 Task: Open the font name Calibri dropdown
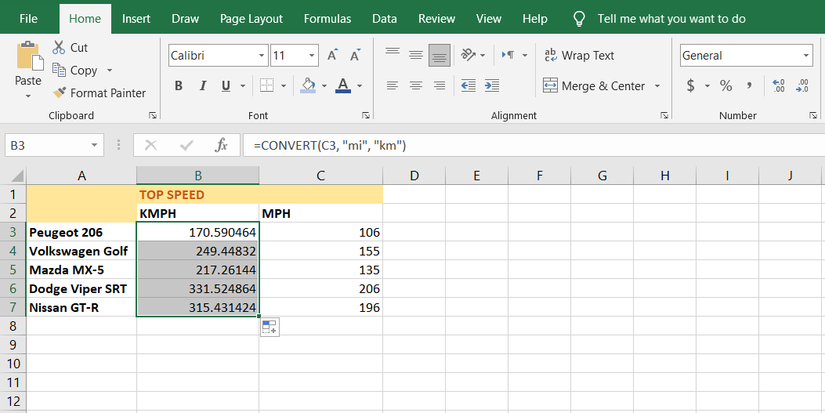262,56
